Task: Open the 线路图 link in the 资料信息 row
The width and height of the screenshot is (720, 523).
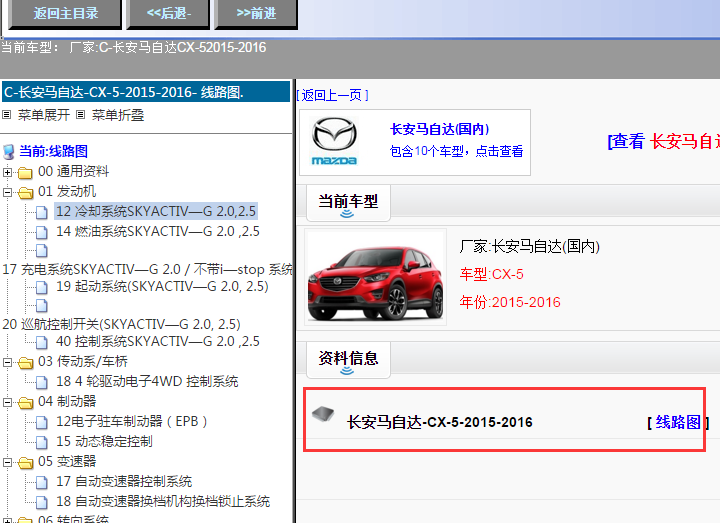Action: (x=678, y=422)
